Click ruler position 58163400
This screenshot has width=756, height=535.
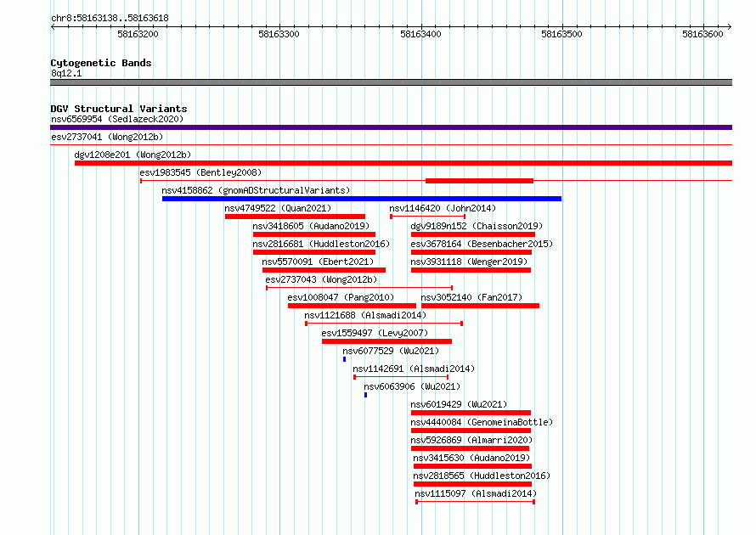coord(420,34)
